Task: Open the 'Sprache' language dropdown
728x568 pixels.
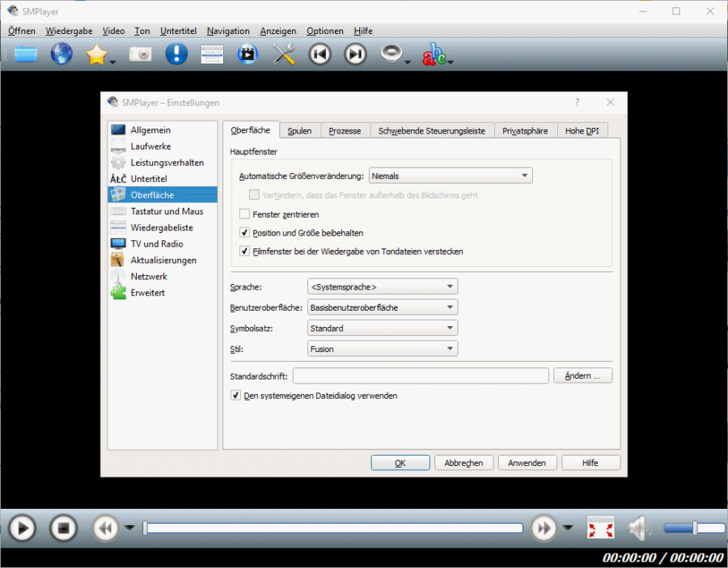Action: click(383, 286)
